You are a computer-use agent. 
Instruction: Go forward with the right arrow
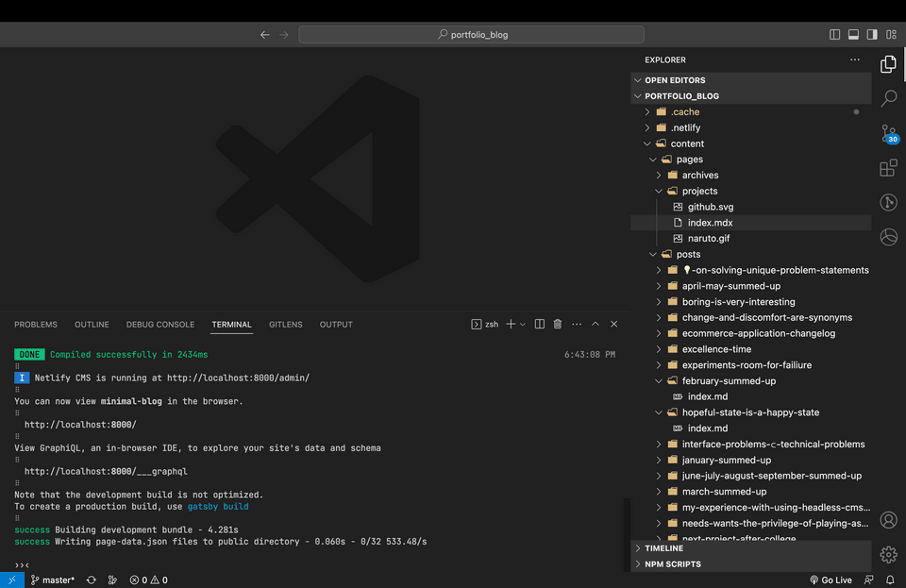[284, 35]
